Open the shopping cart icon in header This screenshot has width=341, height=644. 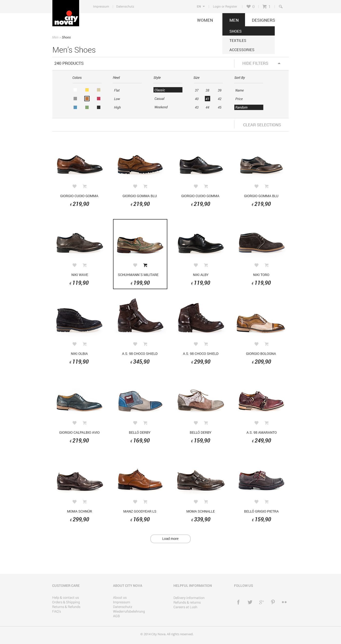point(264,7)
